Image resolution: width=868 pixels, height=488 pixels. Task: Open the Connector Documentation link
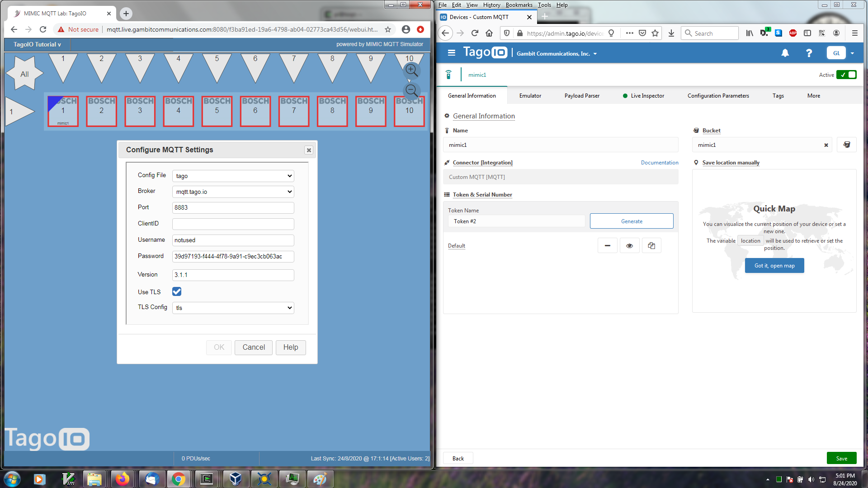pyautogui.click(x=660, y=163)
